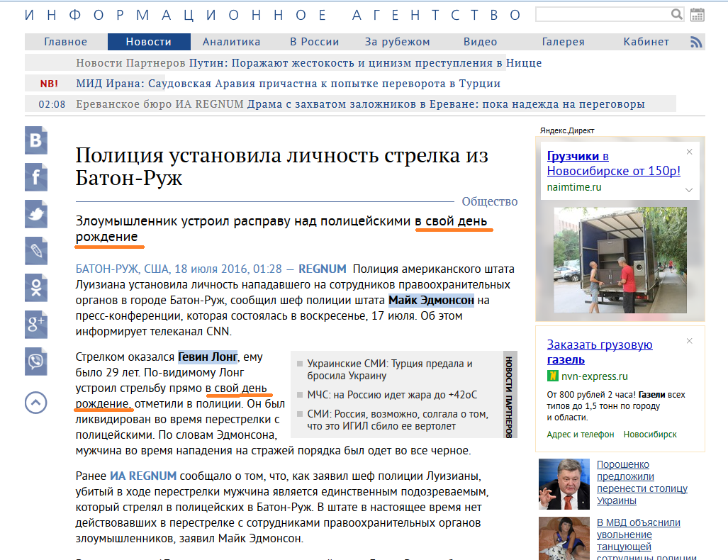This screenshot has width=728, height=560.
Task: Close the Грузчики в Новосибирске ad
Action: coord(690,152)
